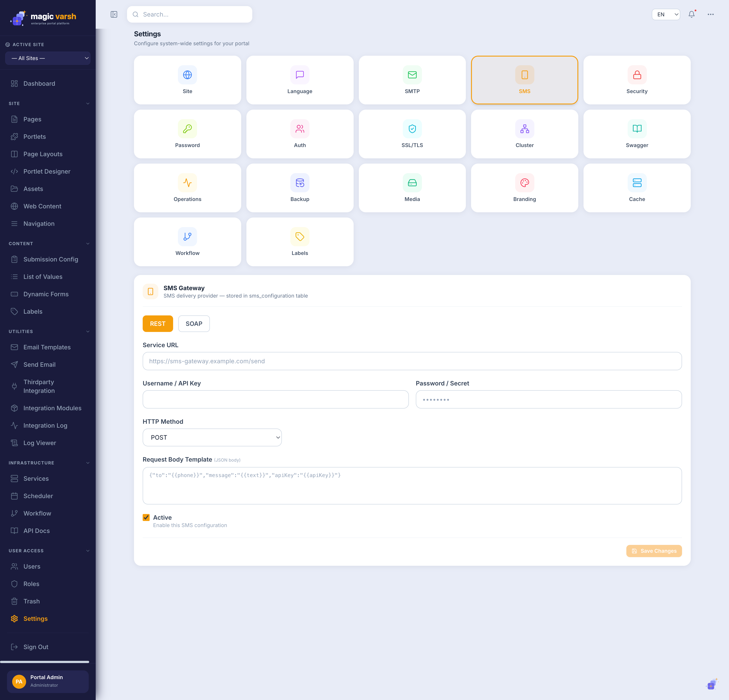Open Submission Config in the sidebar
729x700 pixels.
(48, 259)
